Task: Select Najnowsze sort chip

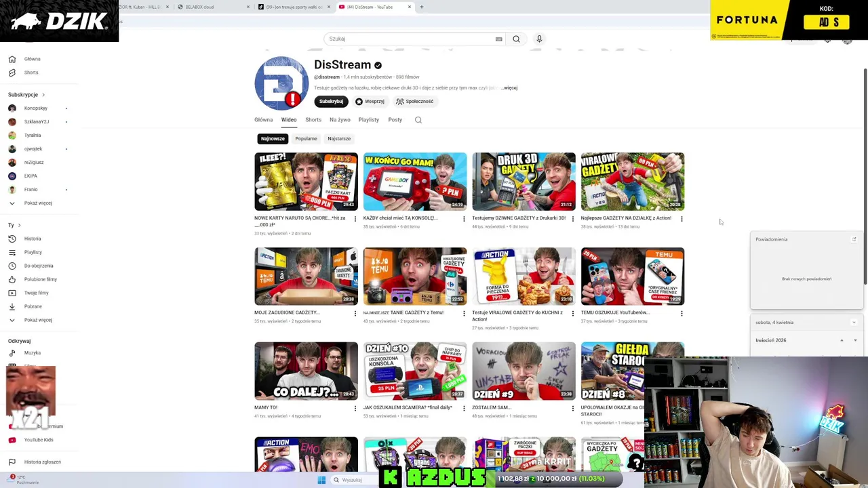Action: pos(273,139)
